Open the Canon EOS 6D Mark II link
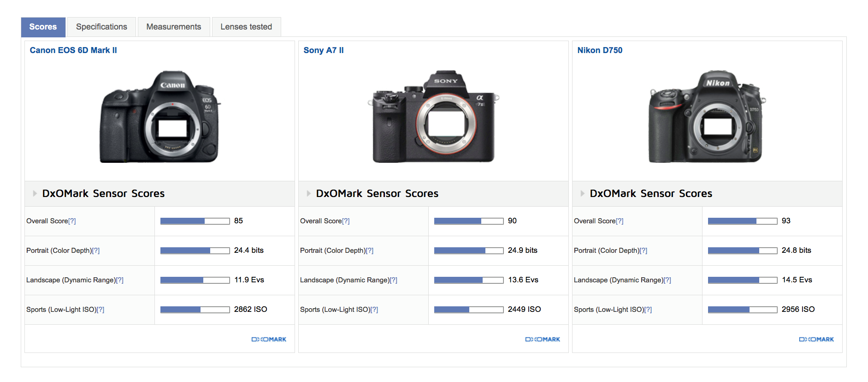The width and height of the screenshot is (868, 382). 73,50
